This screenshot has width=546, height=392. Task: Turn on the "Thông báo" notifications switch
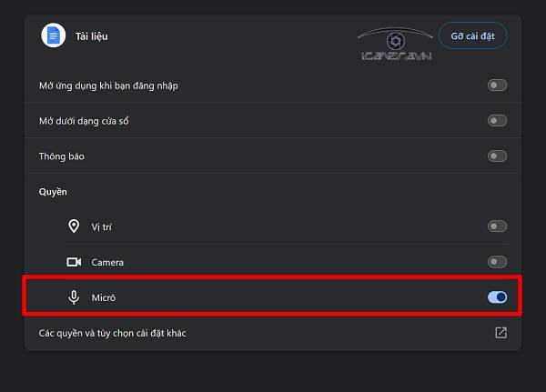tap(497, 156)
